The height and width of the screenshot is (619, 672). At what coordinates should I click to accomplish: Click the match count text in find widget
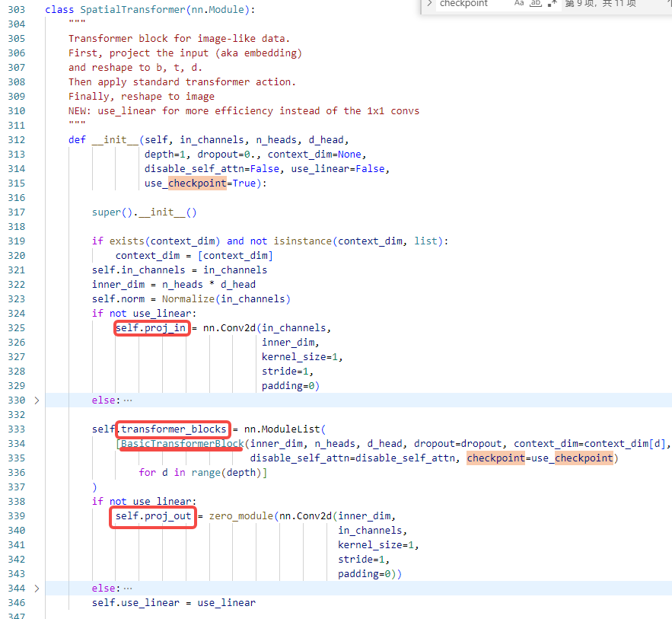pyautogui.click(x=600, y=4)
